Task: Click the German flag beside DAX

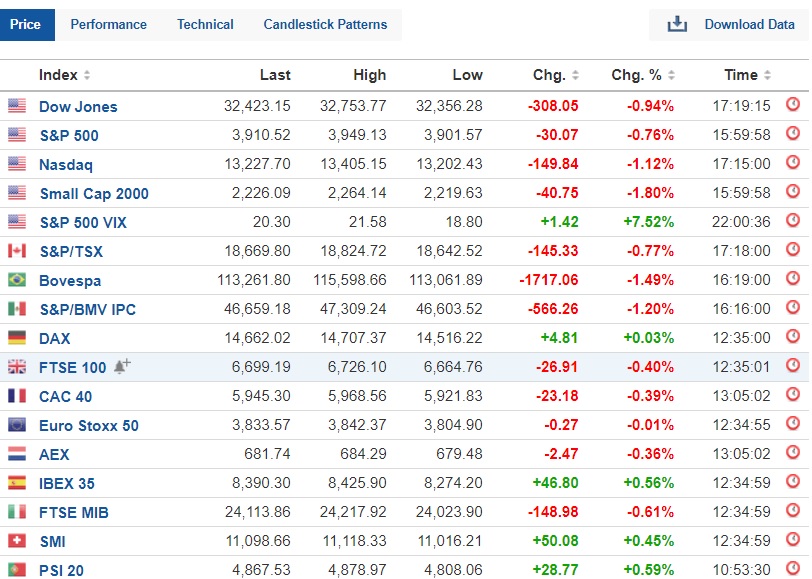Action: coord(17,338)
